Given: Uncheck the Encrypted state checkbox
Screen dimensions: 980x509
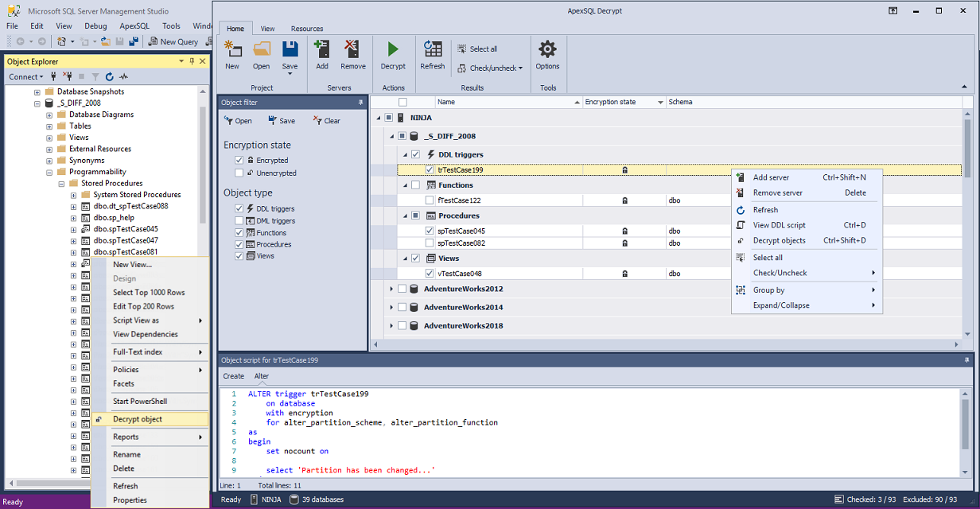Looking at the screenshot, I should (x=239, y=161).
